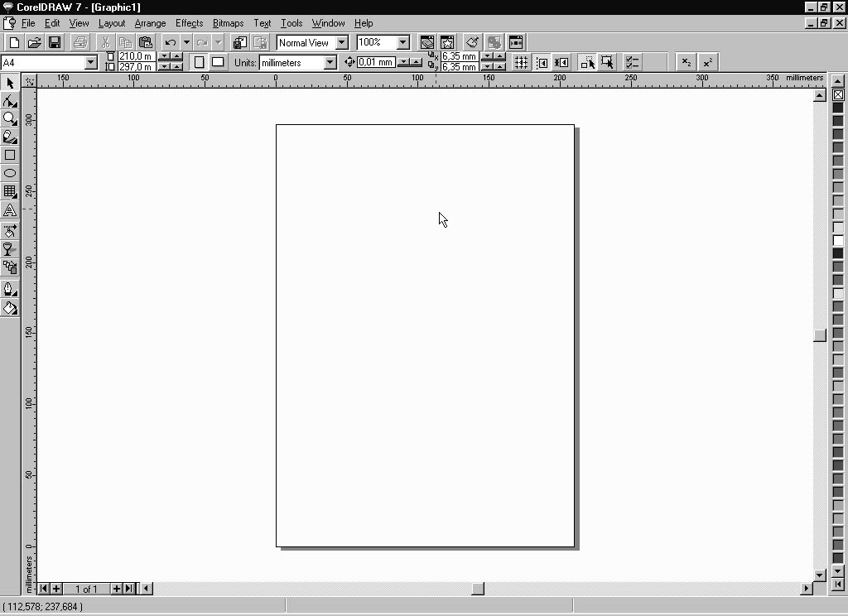The width and height of the screenshot is (848, 616).
Task: Pick the Shape node-edit tool
Action: click(x=10, y=101)
